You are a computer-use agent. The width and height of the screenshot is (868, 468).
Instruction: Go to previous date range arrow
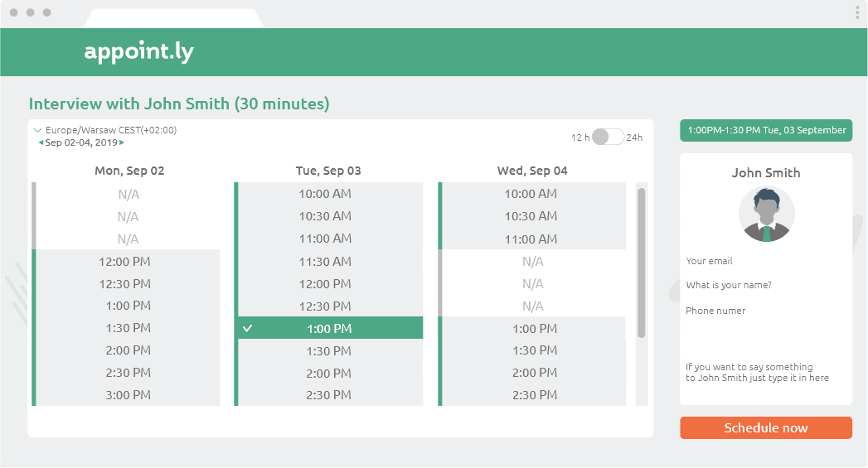click(x=41, y=142)
